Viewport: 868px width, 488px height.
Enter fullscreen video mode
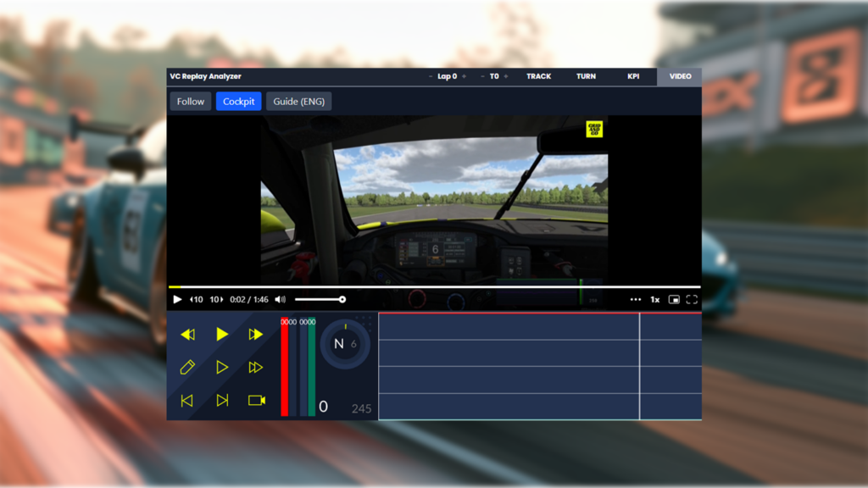pyautogui.click(x=692, y=299)
